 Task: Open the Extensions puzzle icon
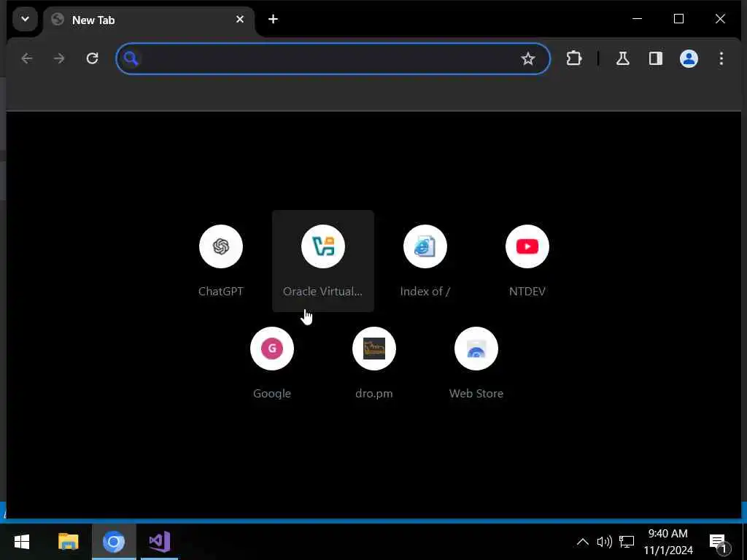[x=574, y=58]
